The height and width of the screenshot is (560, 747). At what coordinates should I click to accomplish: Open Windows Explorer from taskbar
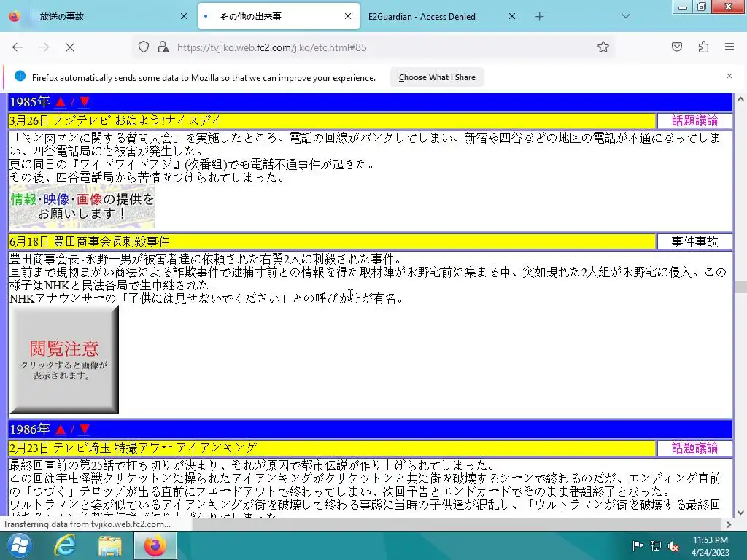[110, 545]
